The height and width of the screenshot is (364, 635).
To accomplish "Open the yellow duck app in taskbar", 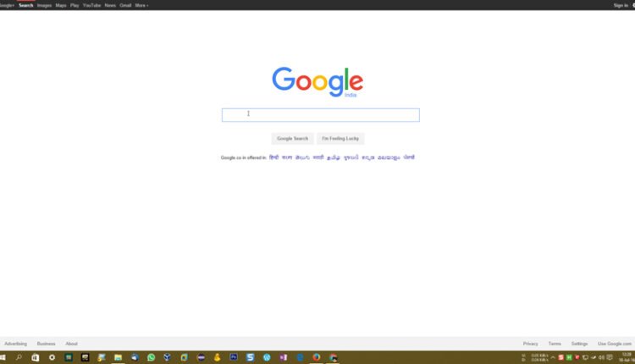I will click(x=217, y=357).
